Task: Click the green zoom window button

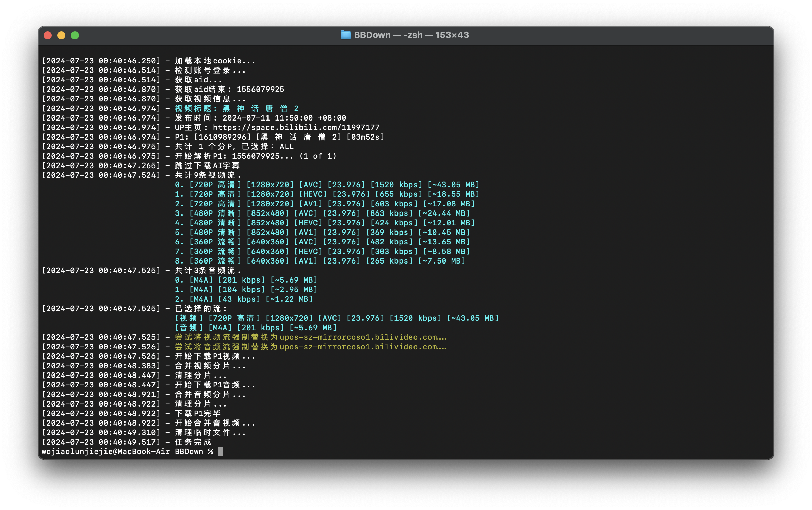Action: (75, 35)
